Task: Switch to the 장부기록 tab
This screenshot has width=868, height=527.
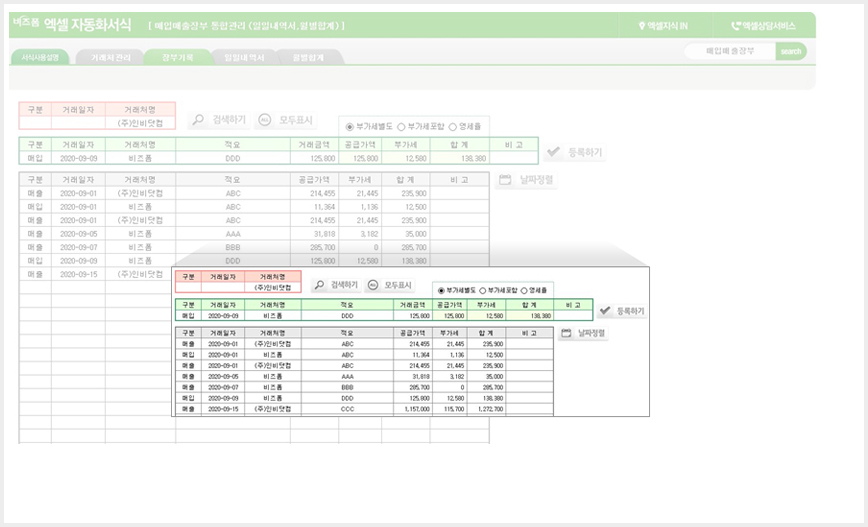Action: (178, 58)
